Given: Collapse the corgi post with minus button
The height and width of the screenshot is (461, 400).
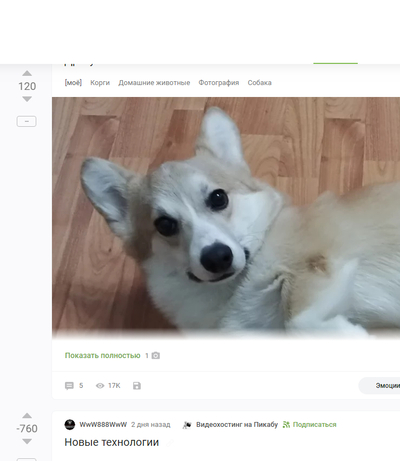Looking at the screenshot, I should pyautogui.click(x=26, y=121).
